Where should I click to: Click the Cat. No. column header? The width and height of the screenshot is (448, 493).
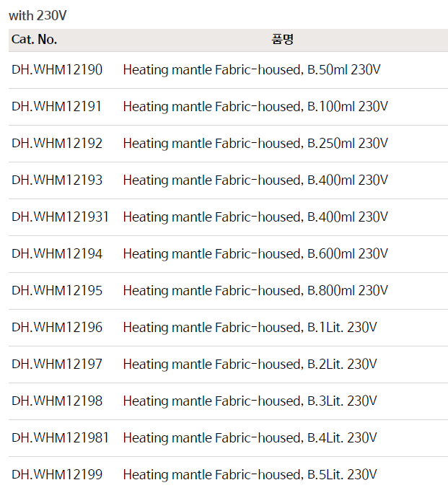pos(35,40)
